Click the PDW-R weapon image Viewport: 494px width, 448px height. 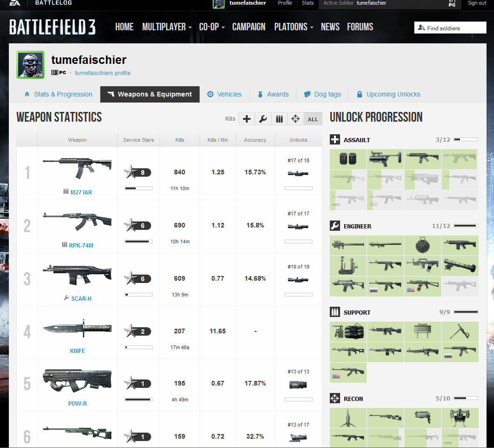point(77,379)
